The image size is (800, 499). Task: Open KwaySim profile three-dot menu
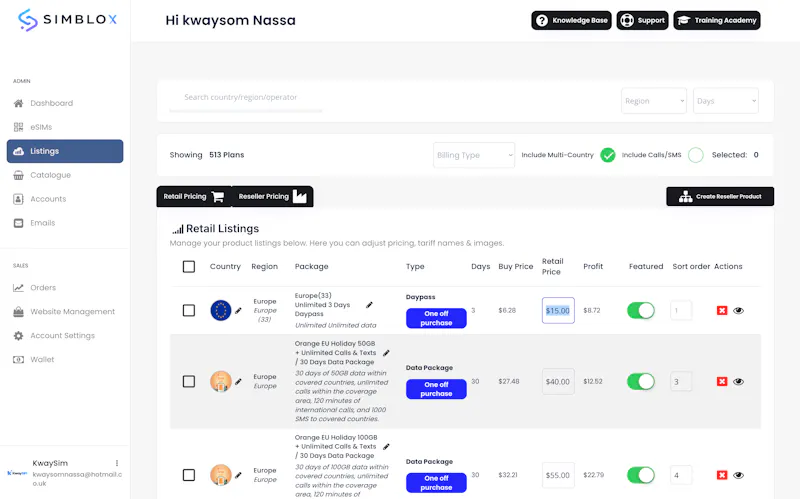pyautogui.click(x=117, y=463)
